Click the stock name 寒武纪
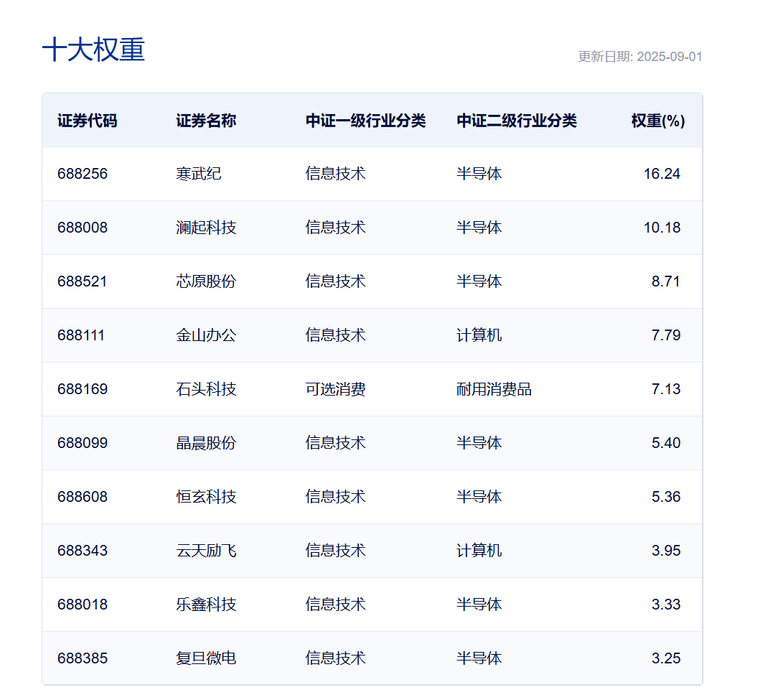Image resolution: width=768 pixels, height=700 pixels. click(199, 174)
